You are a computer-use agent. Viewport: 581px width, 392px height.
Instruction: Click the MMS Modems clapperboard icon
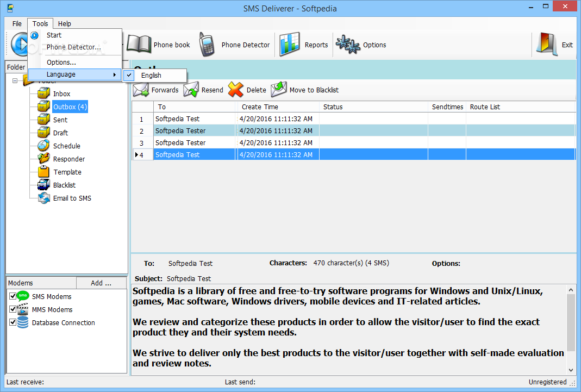click(x=23, y=309)
